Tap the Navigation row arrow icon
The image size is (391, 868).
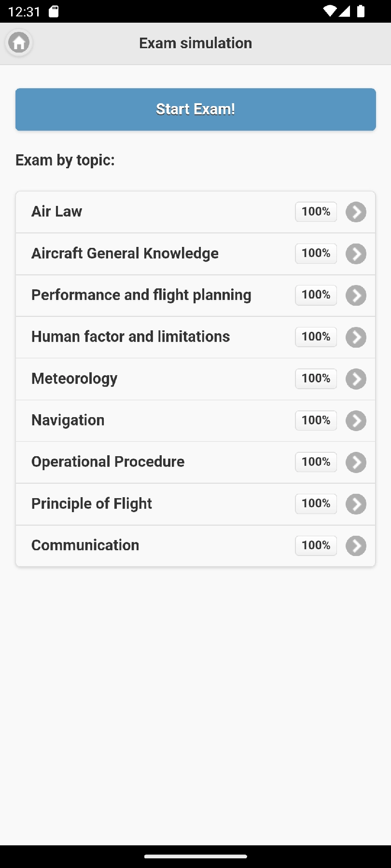pos(356,421)
